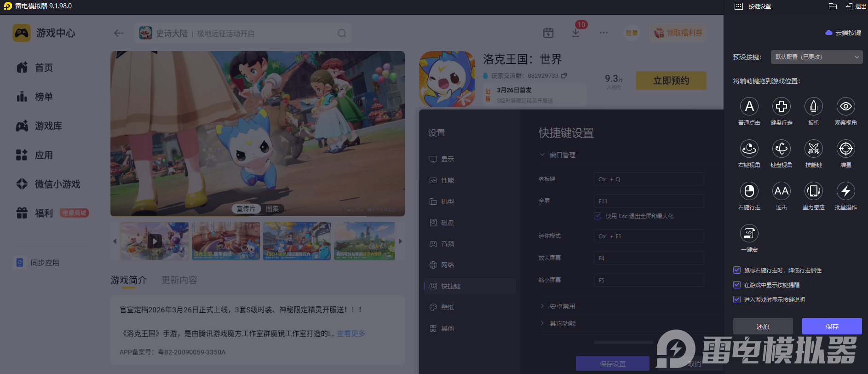Show next screenshots with the right arrow

400,241
